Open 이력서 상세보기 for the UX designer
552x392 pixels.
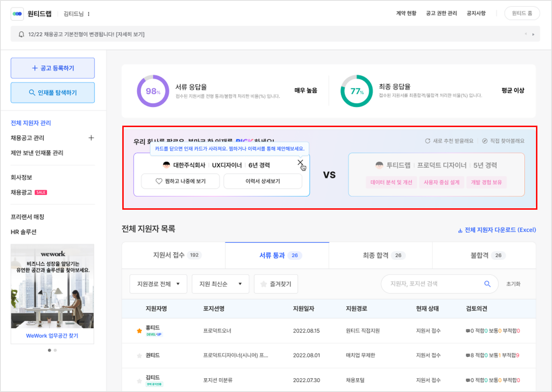pyautogui.click(x=263, y=181)
